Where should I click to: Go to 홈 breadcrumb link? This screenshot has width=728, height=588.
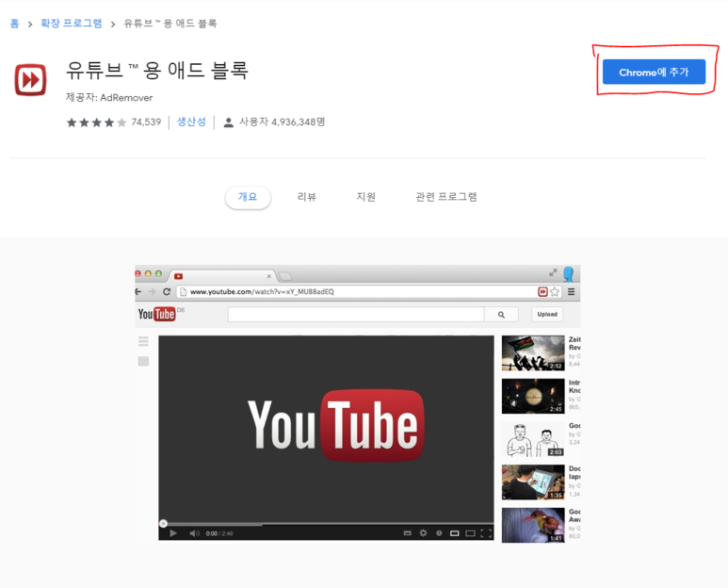coord(14,24)
